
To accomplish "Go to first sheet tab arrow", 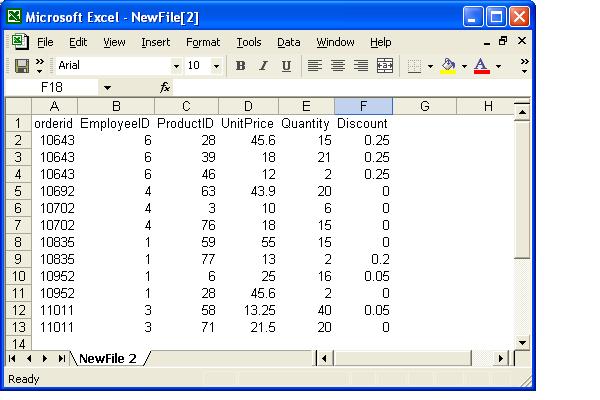I will tap(12, 359).
